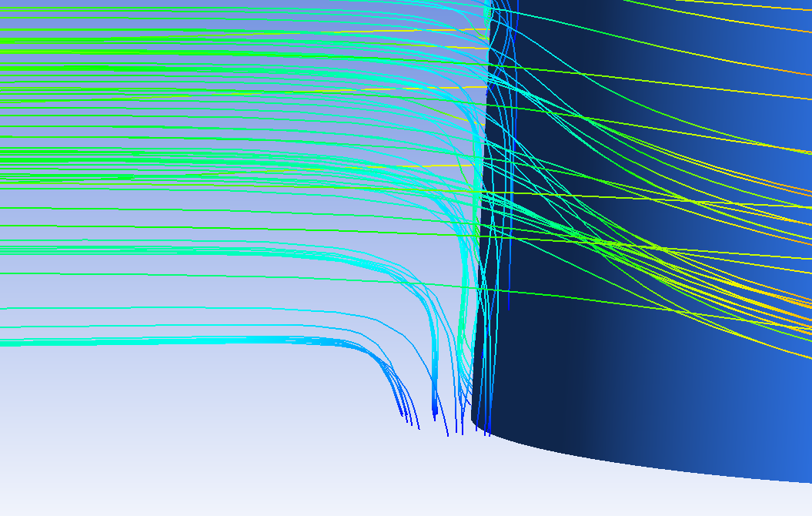Select the isolated thin cyan streamline above the thick bundle
This screenshot has width=812, height=516.
pos(154,308)
